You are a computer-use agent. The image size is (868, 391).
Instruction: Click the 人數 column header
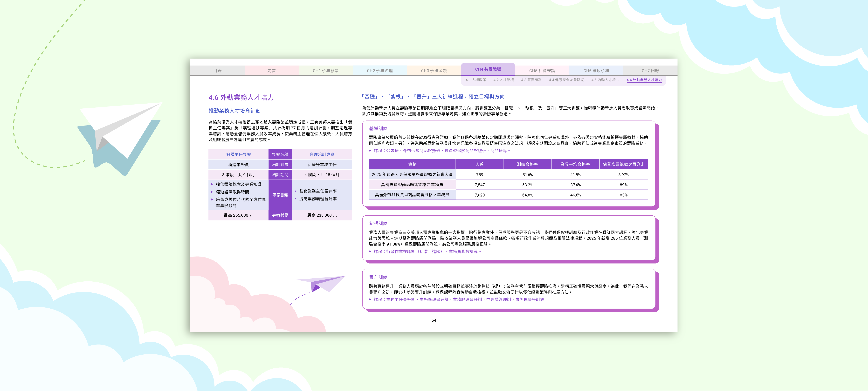click(x=480, y=164)
